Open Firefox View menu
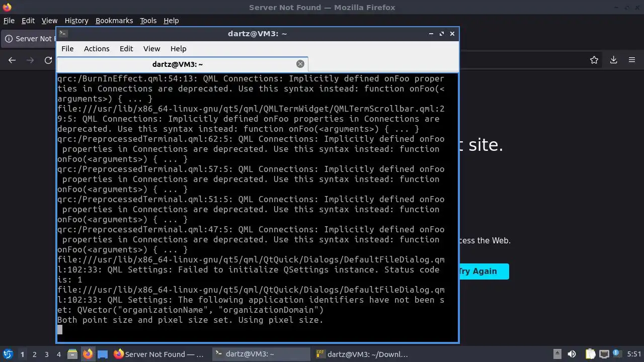 tap(49, 21)
